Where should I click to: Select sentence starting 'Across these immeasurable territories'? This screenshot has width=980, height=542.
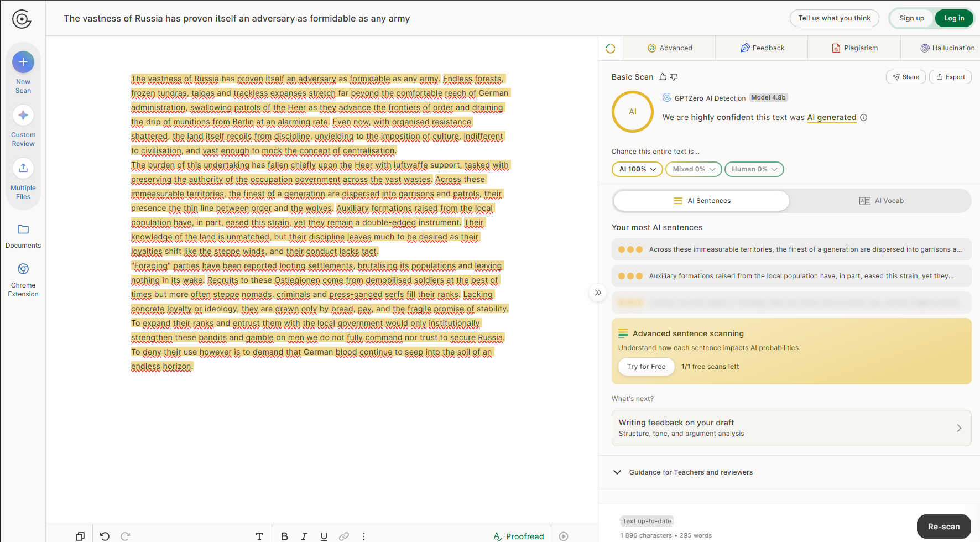(x=791, y=249)
